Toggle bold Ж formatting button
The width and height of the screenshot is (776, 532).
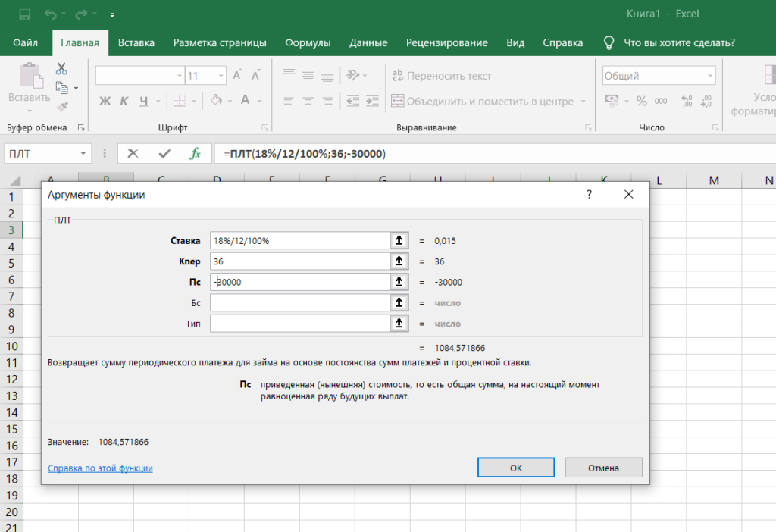pyautogui.click(x=105, y=101)
